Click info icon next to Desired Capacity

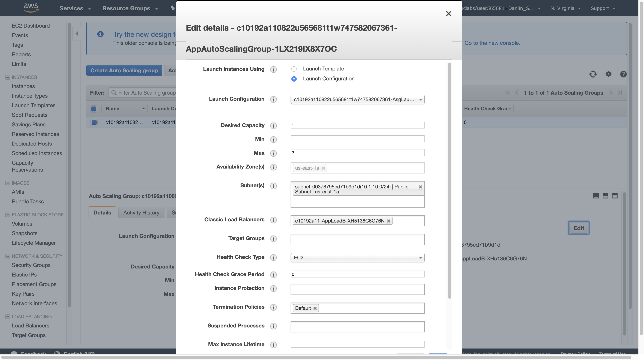click(x=274, y=126)
